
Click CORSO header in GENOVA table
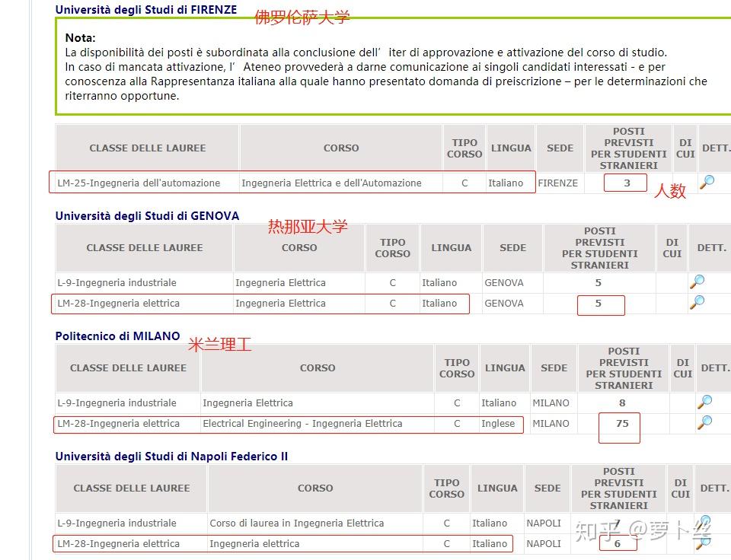299,248
